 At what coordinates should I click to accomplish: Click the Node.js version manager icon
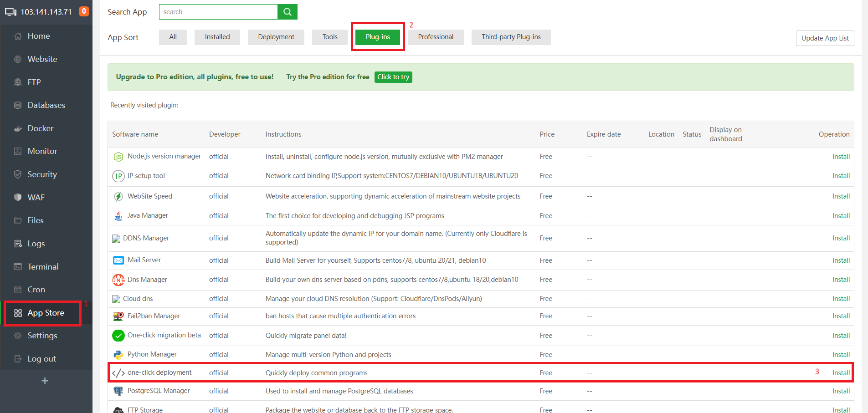[118, 157]
